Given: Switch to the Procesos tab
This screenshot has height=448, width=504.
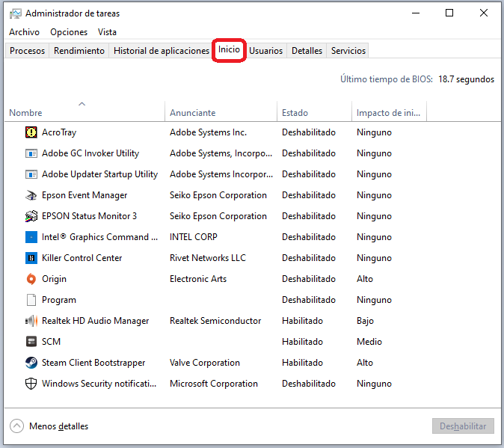Looking at the screenshot, I should 28,51.
